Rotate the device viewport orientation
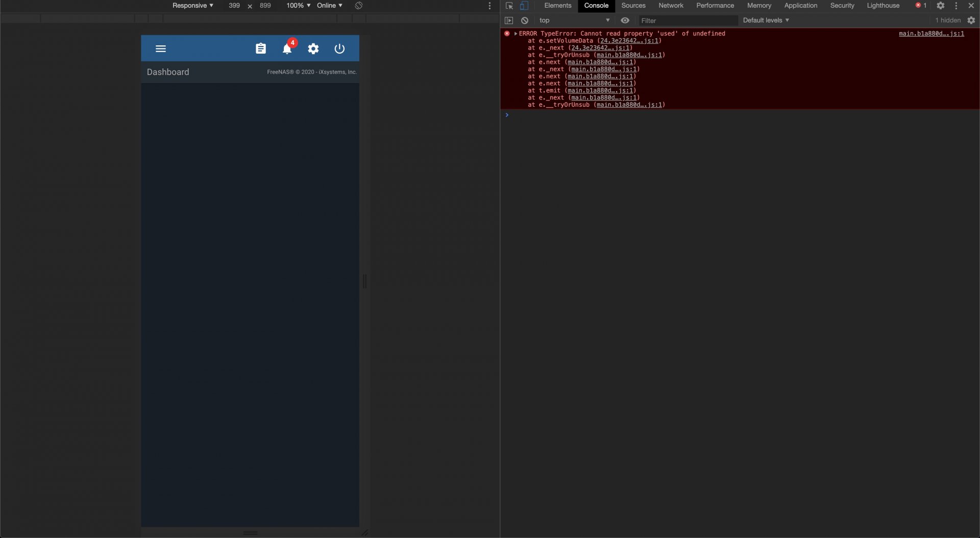Screen dimensions: 980x538 (359, 6)
